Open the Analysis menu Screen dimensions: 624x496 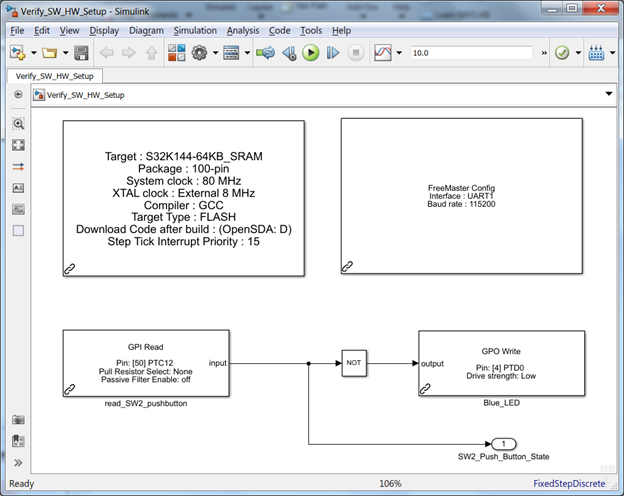tap(243, 31)
